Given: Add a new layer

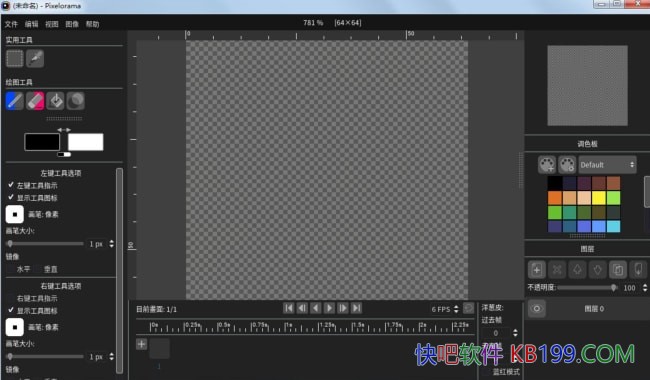Looking at the screenshot, I should click(536, 270).
